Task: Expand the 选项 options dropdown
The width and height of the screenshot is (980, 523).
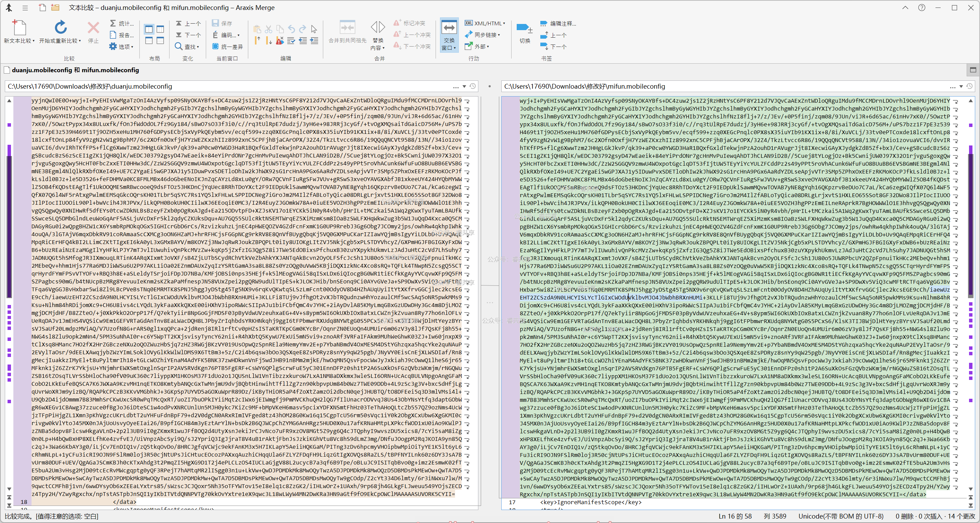Action: 122,47
